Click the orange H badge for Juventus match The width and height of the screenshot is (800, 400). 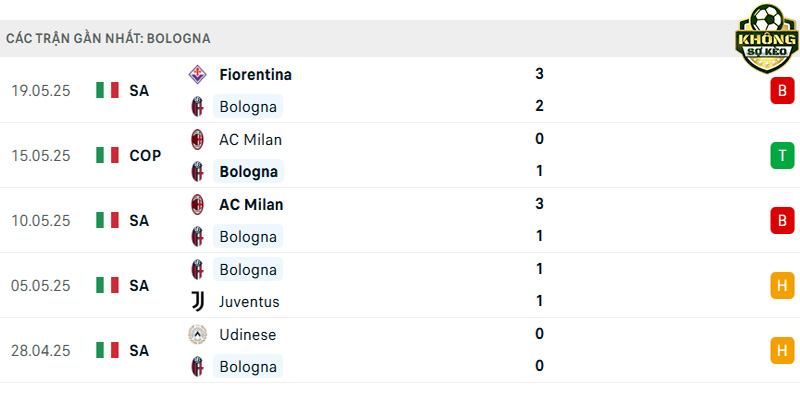pyautogui.click(x=782, y=286)
